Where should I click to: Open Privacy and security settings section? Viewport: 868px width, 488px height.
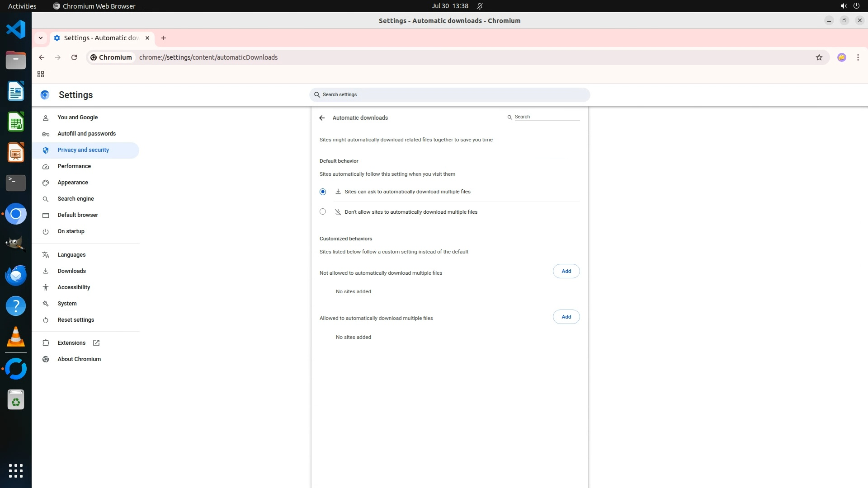pos(83,150)
